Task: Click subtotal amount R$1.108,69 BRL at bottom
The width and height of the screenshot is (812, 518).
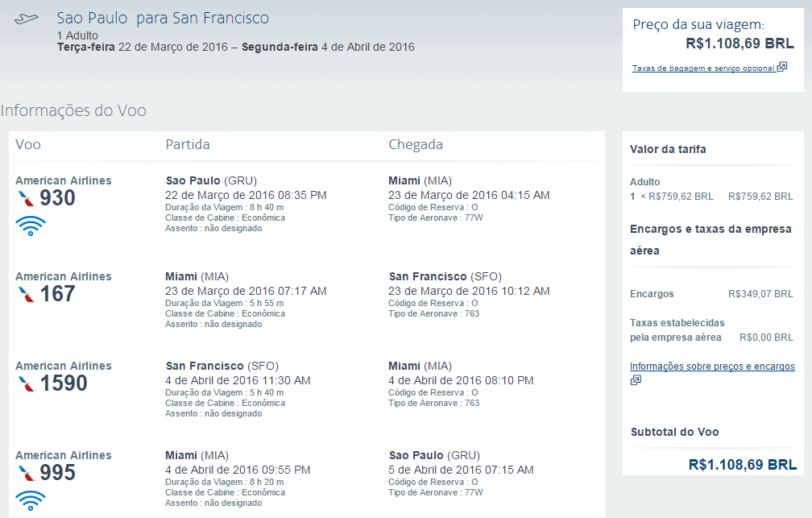Action: (x=743, y=465)
